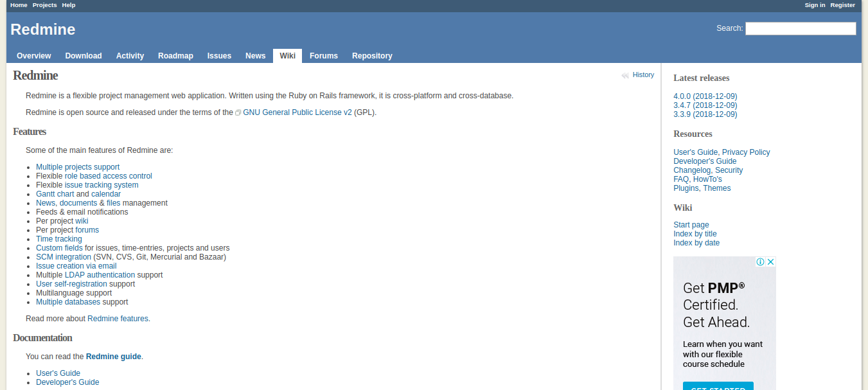Open release 4.0.0 (2018-12-09) link
Viewport: 868px width, 390px height.
pos(705,96)
